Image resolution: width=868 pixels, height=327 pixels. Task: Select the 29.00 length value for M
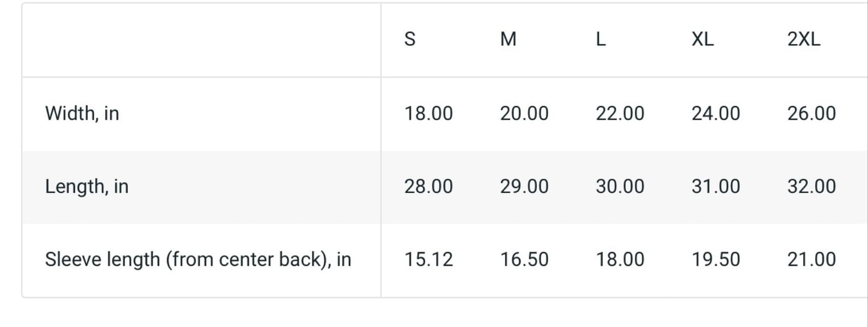[524, 186]
